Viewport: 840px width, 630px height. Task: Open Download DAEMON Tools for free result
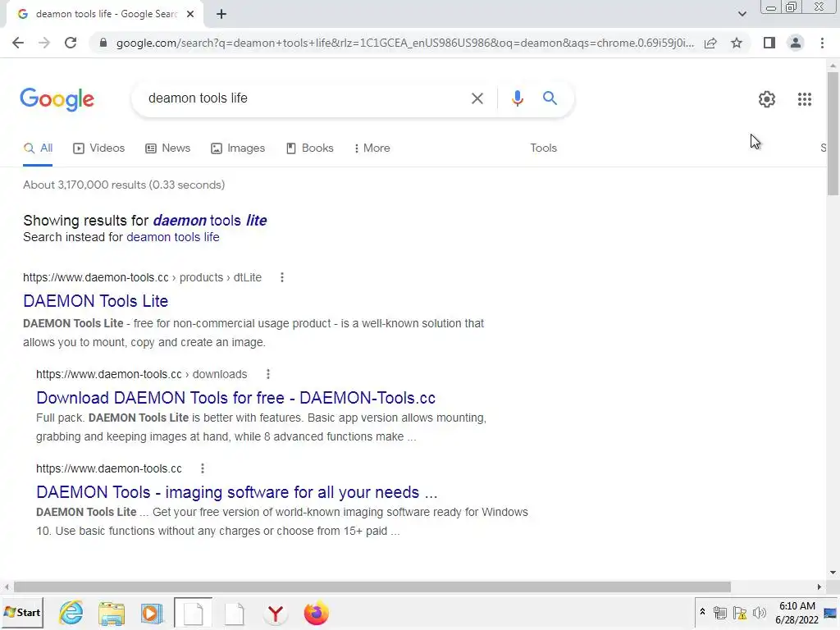click(235, 398)
